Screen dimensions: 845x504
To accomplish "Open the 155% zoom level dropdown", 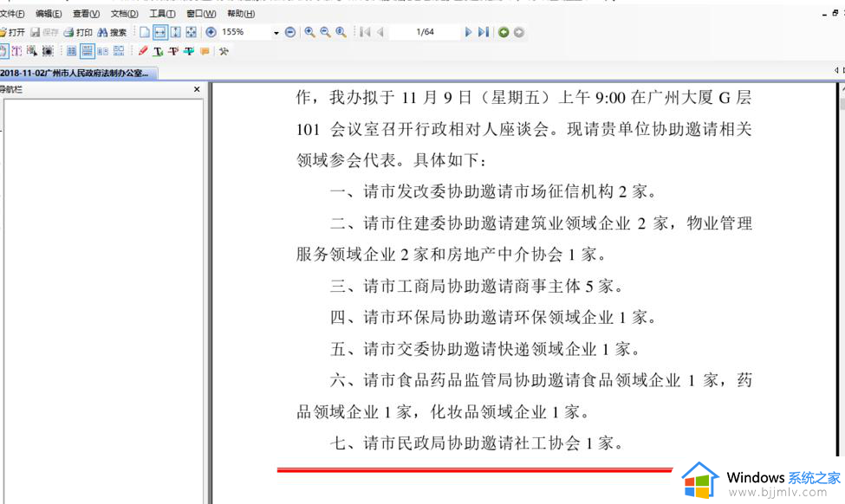I will point(276,33).
